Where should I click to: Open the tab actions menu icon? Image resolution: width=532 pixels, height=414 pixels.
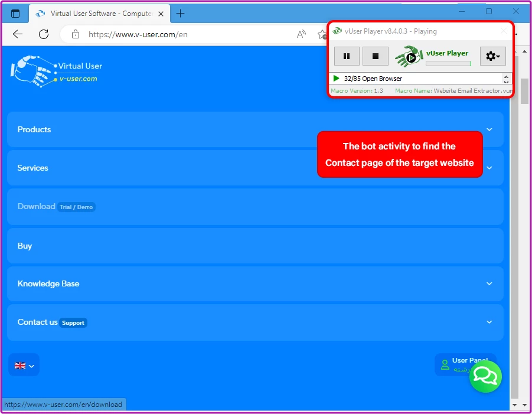(x=15, y=14)
